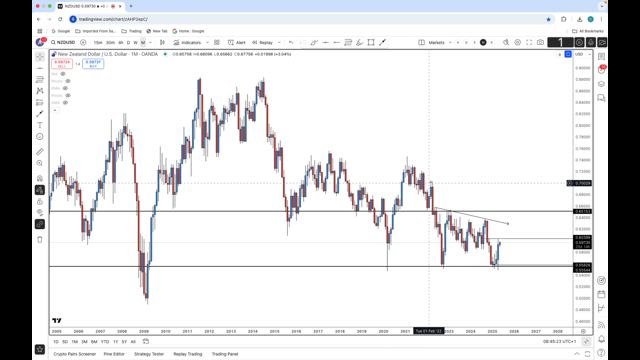
Task: Open the candlestick chart style selector
Action: coord(162,42)
